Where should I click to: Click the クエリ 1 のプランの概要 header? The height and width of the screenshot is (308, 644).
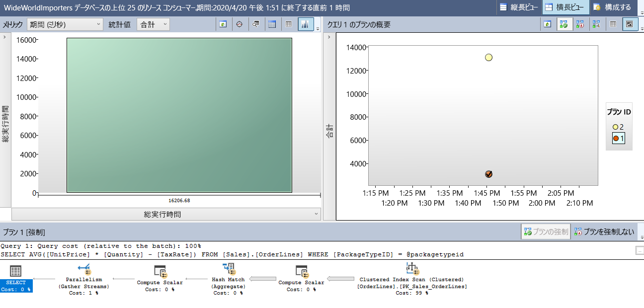pos(359,24)
